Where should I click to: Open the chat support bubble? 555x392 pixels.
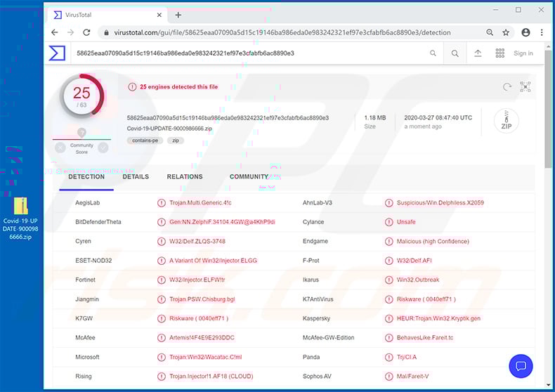(x=521, y=366)
